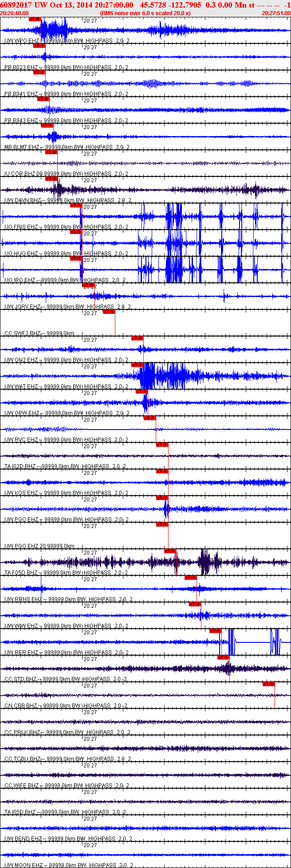Click the red pick flag above CC STD trace
This screenshot has width=291, height=868.
(223, 657)
